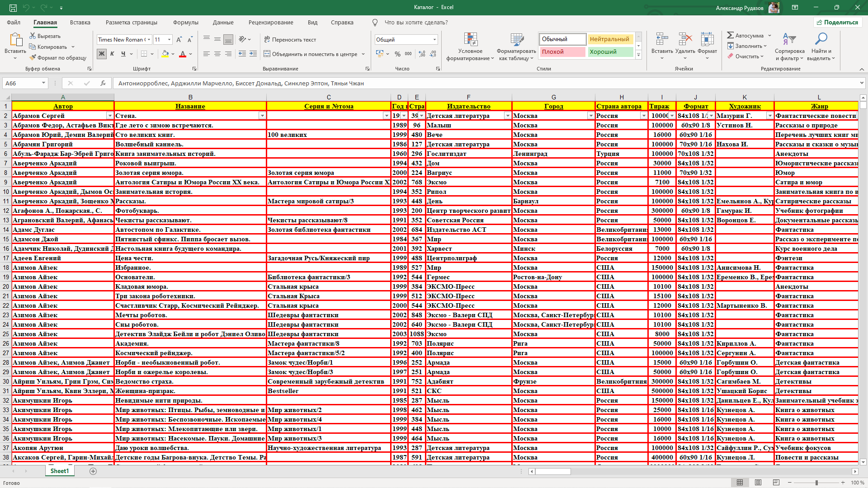Screen dimensions: 868x488
Task: Click the percent style icon
Action: [397, 54]
